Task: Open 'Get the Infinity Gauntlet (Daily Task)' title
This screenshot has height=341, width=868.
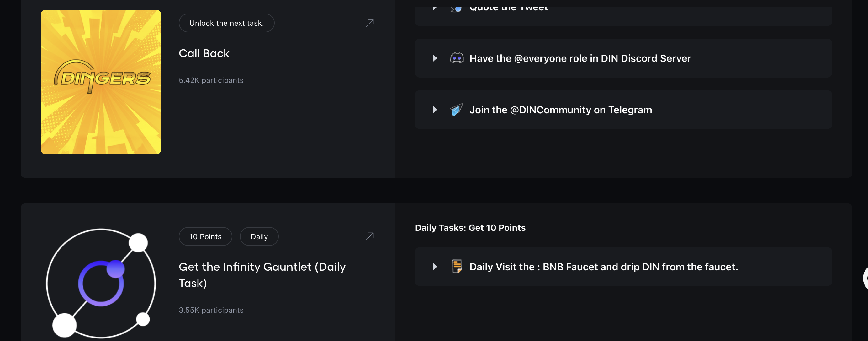Action: (262, 274)
